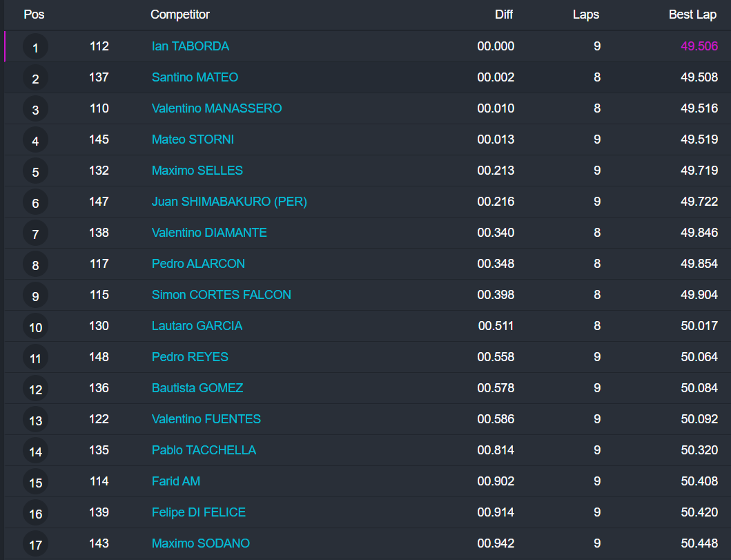Click the position 5 circle badge
This screenshot has height=560, width=731.
tap(35, 172)
